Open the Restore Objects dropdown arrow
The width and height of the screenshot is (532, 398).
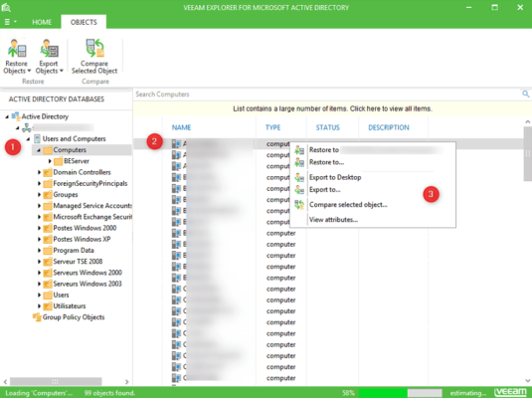point(29,71)
